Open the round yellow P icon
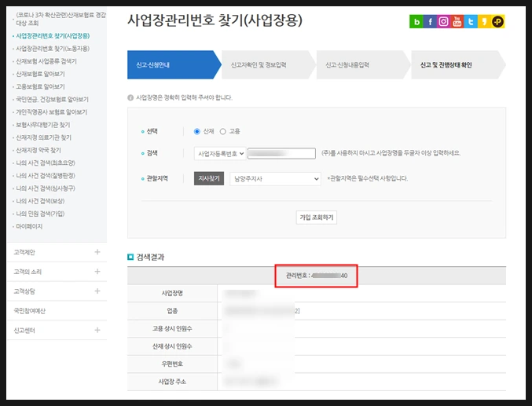Image resolution: width=532 pixels, height=406 pixels. 497,22
